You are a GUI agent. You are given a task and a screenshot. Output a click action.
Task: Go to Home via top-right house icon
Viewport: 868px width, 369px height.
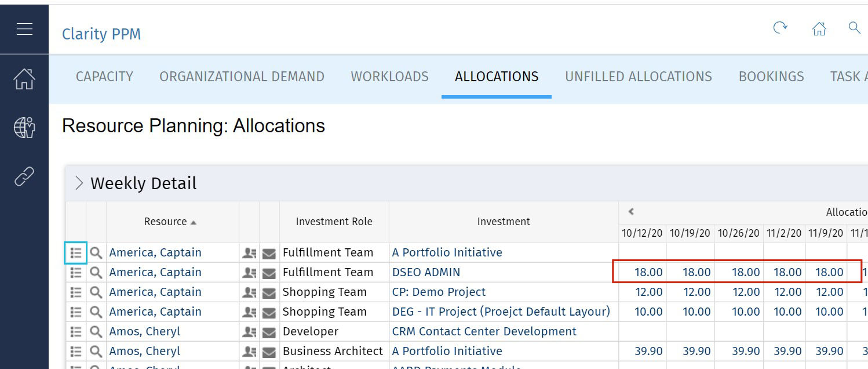[819, 28]
